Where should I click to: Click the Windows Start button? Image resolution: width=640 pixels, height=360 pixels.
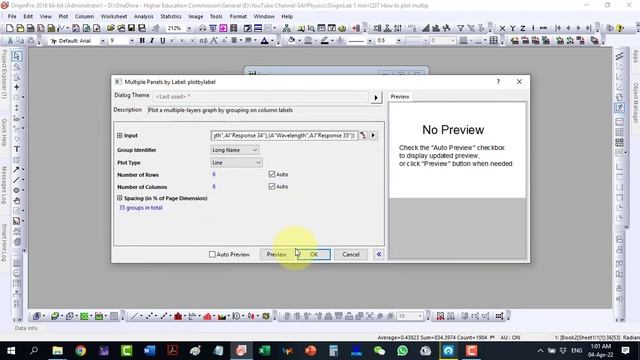[x=11, y=351]
